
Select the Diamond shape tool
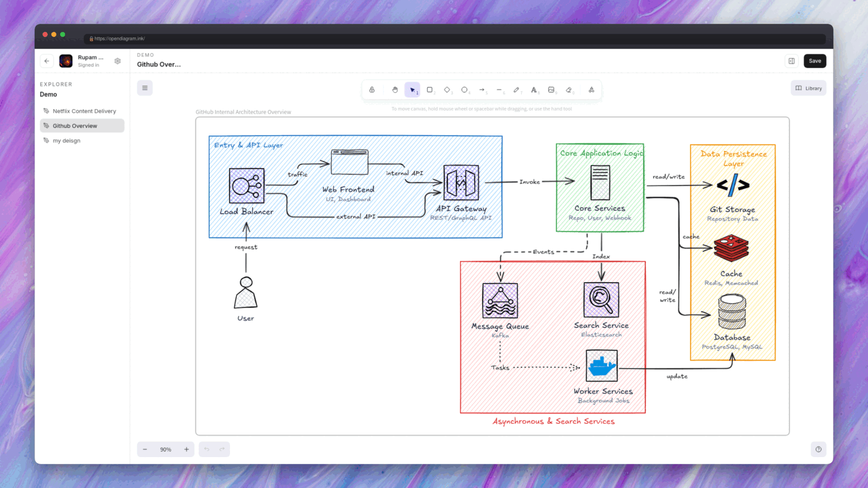tap(447, 90)
